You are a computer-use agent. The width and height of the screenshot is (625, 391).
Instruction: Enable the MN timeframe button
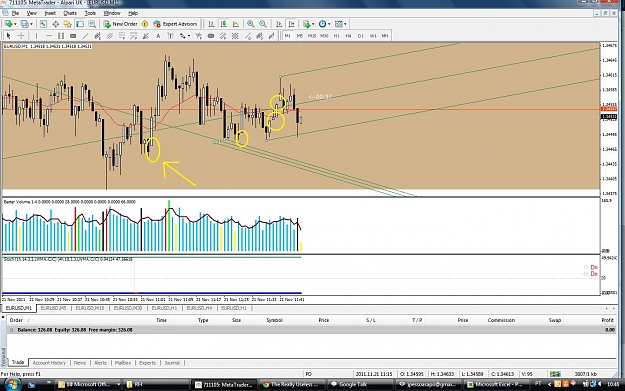pyautogui.click(x=385, y=36)
